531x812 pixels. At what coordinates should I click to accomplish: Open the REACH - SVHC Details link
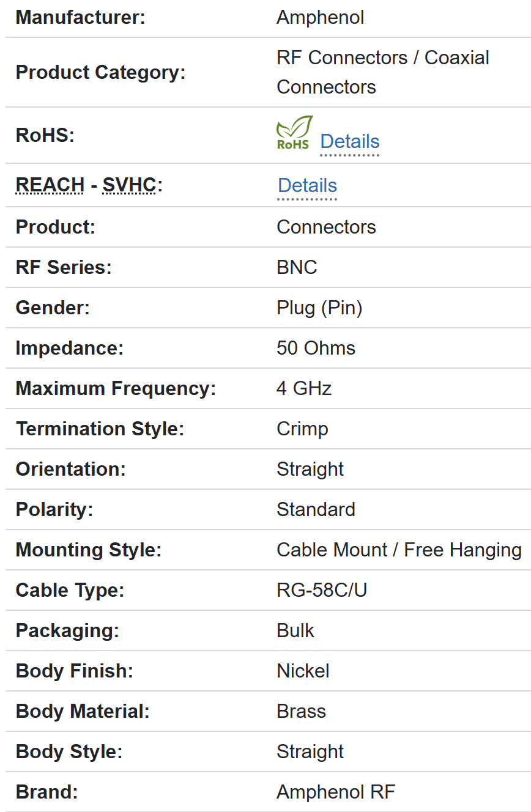point(307,185)
